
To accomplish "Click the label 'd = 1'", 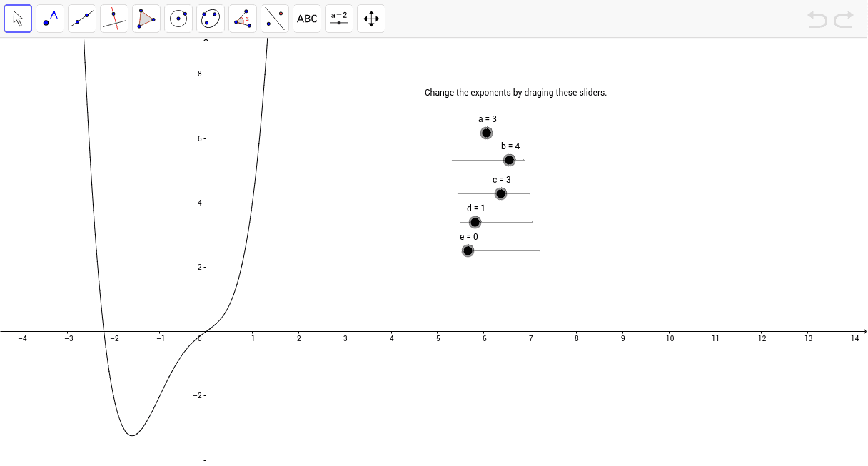I will [476, 208].
